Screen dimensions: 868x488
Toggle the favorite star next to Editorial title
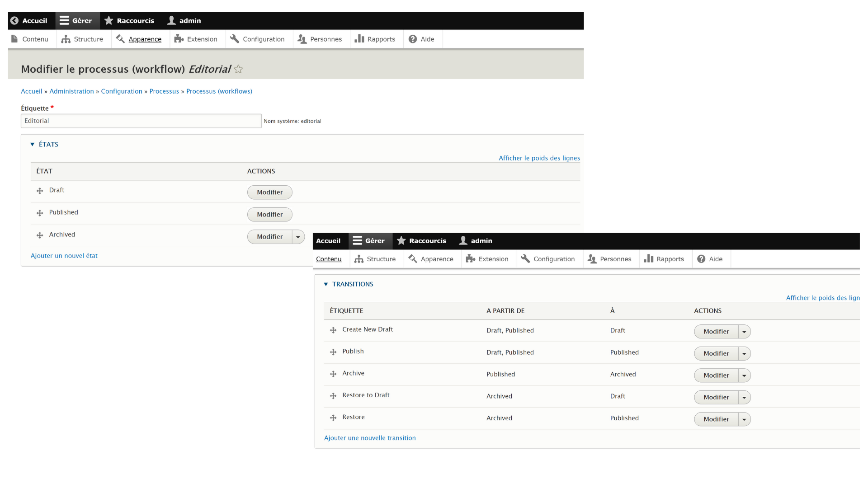(x=238, y=69)
